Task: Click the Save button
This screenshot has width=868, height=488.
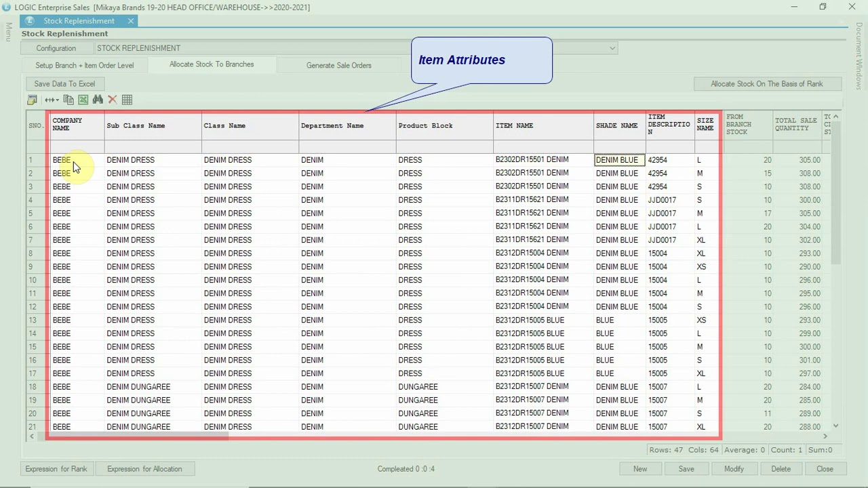Action: (x=686, y=469)
